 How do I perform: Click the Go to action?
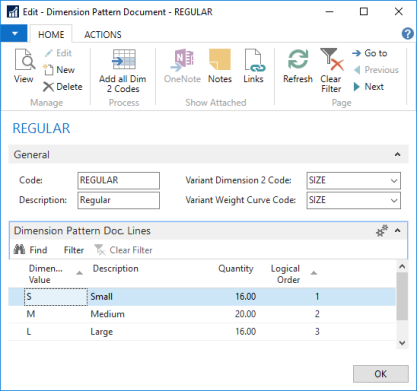point(370,53)
